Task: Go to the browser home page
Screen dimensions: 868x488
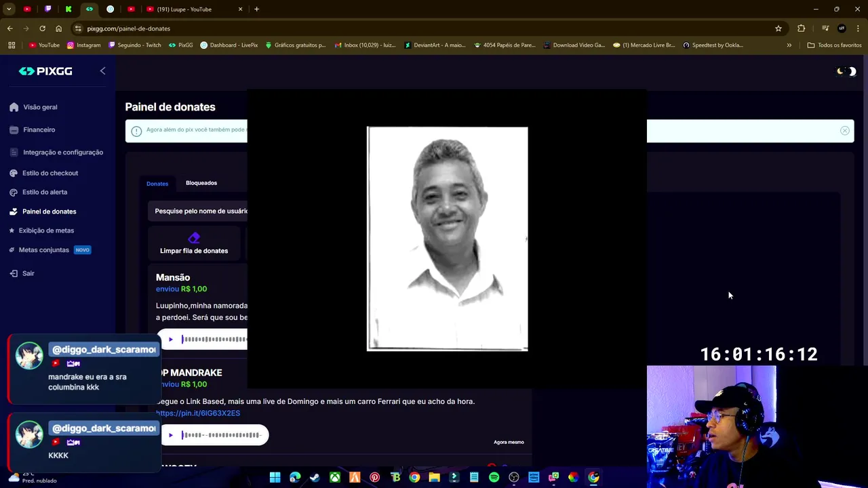Action: click(58, 28)
